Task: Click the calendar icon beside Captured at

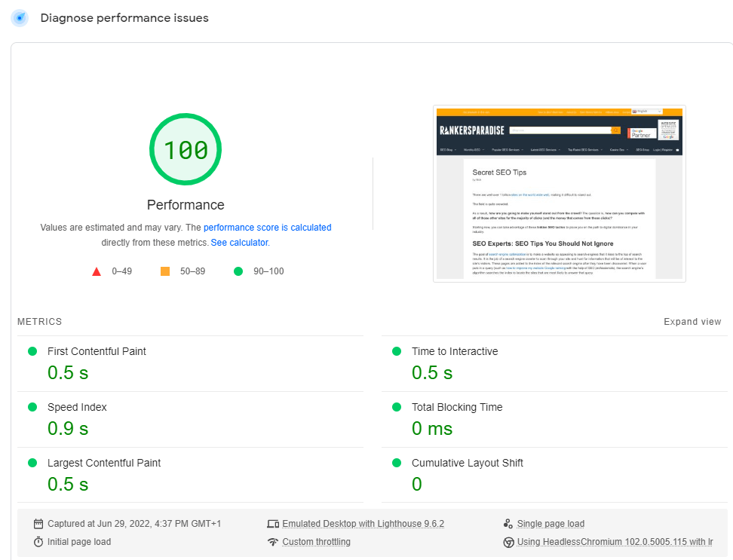Action: (38, 524)
